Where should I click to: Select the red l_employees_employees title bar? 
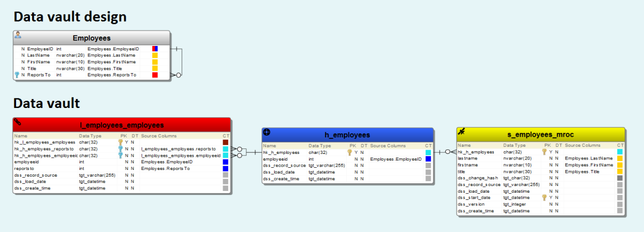(122, 125)
